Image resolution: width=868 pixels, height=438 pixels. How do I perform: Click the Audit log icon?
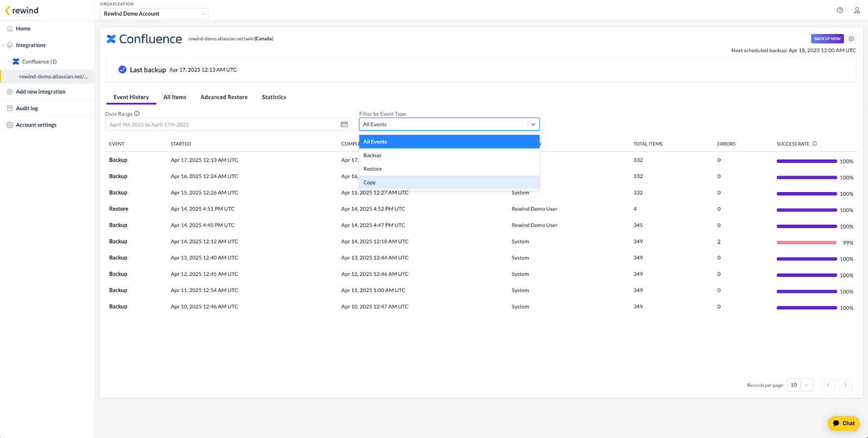point(10,109)
